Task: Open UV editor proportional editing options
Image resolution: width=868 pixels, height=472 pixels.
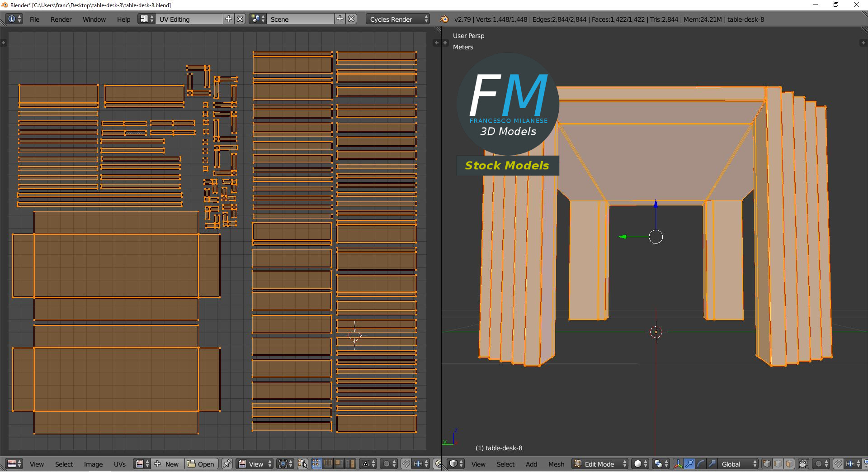Action: point(389,464)
